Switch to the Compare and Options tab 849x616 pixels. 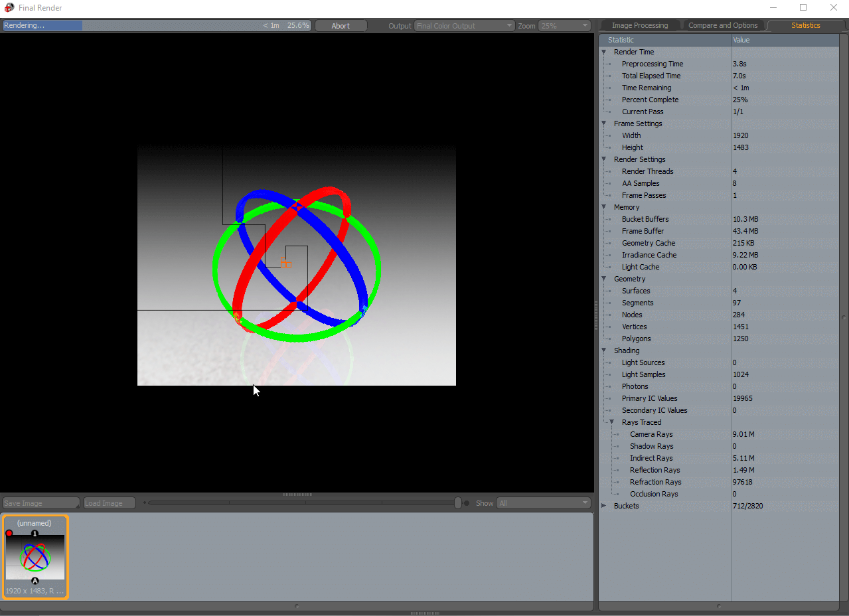coord(723,25)
